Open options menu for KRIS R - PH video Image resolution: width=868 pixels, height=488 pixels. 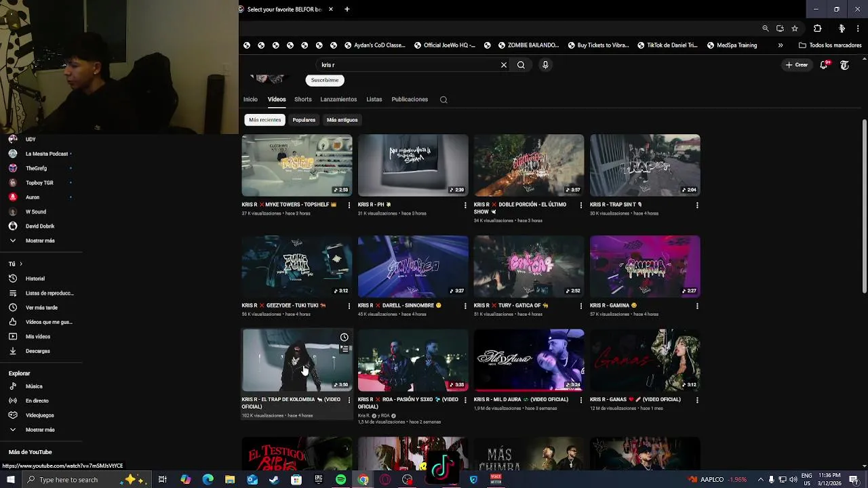pyautogui.click(x=465, y=205)
